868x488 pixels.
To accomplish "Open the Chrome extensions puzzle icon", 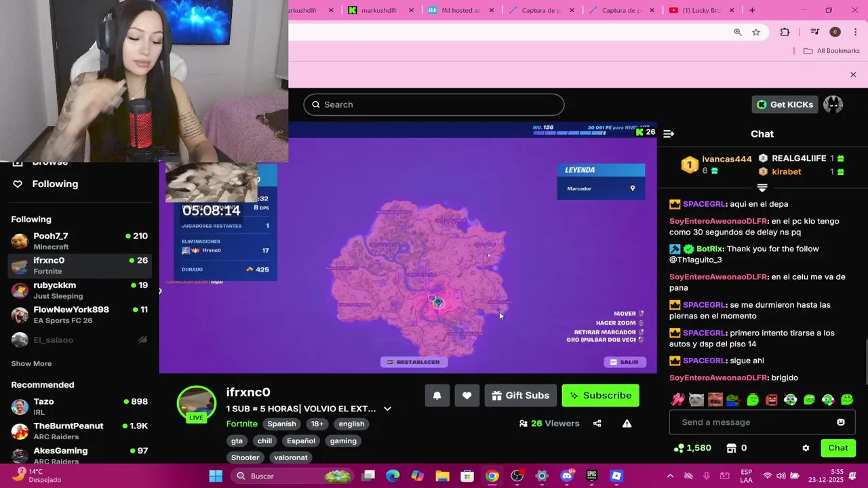I will point(785,32).
